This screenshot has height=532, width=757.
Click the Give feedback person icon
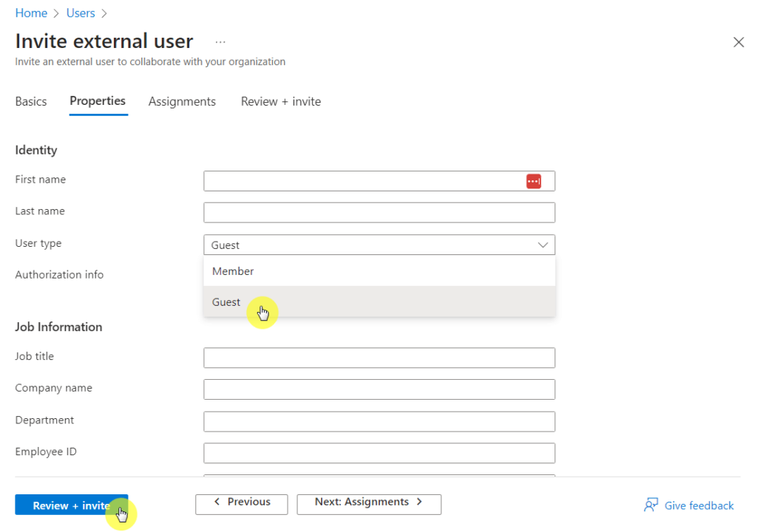(x=651, y=505)
